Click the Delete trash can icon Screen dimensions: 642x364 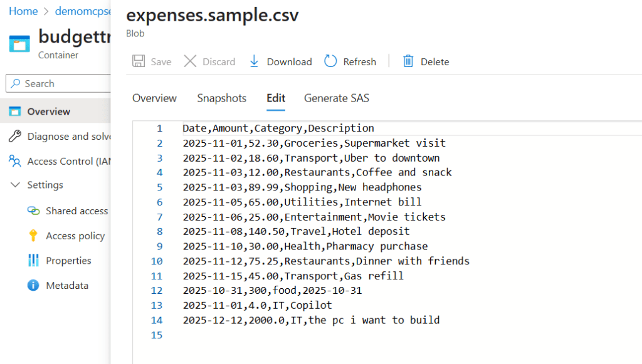tap(408, 61)
